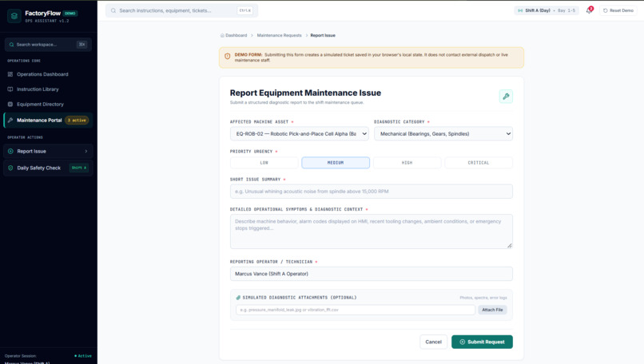Open Equipment Directory from sidebar

pyautogui.click(x=48, y=105)
